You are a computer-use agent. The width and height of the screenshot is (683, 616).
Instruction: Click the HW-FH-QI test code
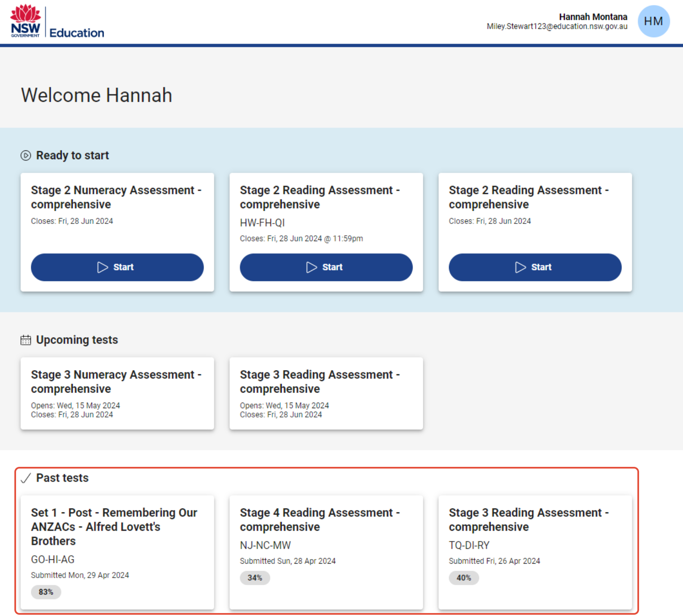262,223
